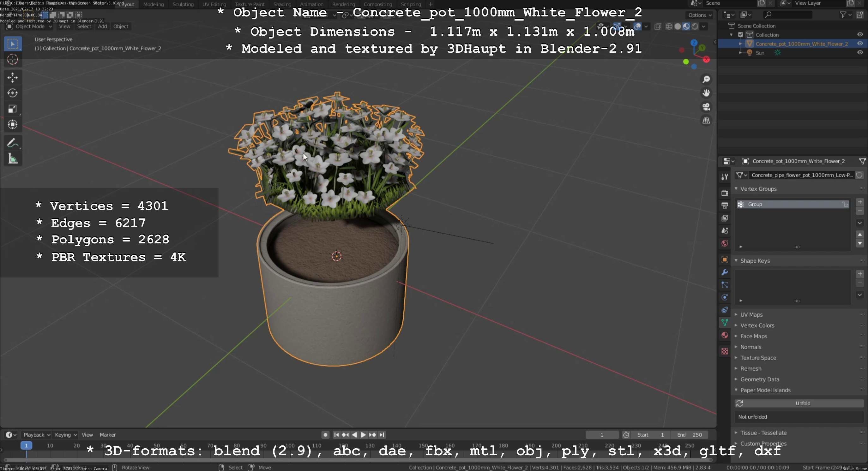
Task: Open the Modifier properties wrench tab
Action: click(725, 272)
